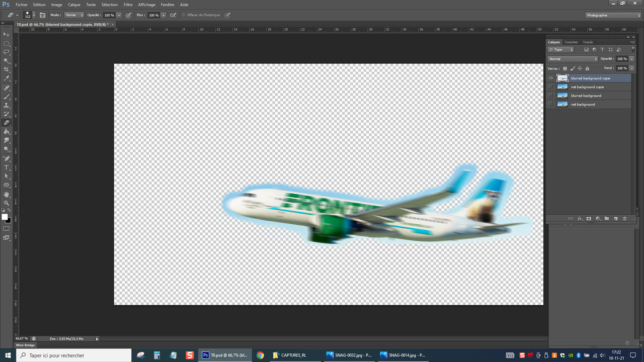This screenshot has width=644, height=362.
Task: Open the layer Opacité arrow
Action: pyautogui.click(x=631, y=59)
